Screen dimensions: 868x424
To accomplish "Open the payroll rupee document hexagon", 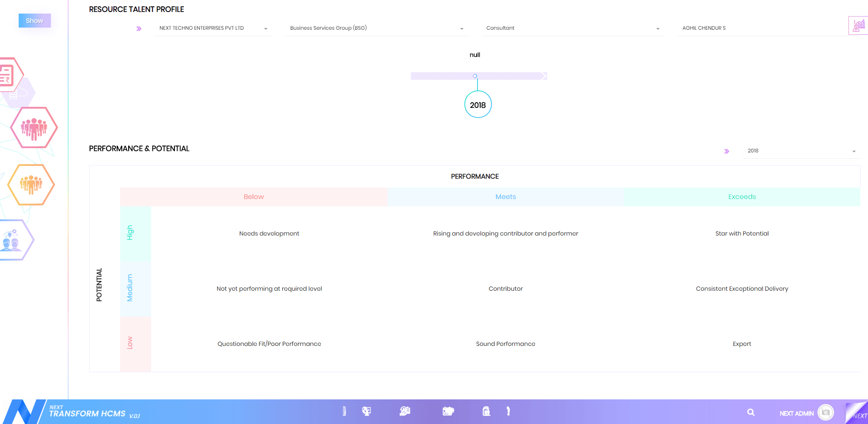I will (x=8, y=75).
